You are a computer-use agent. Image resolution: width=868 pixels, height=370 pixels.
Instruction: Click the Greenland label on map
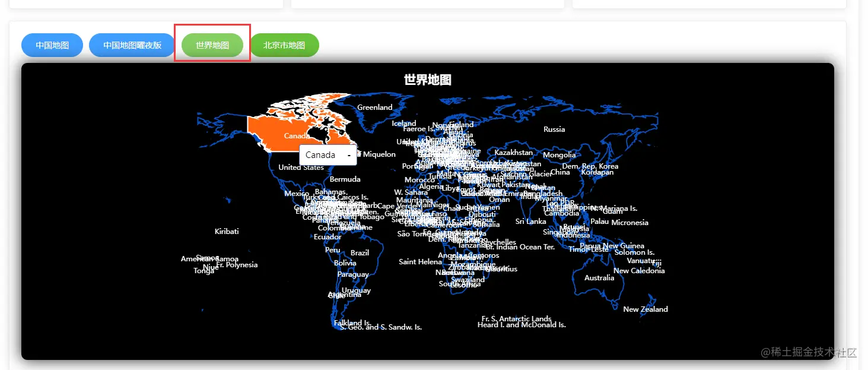tap(375, 107)
